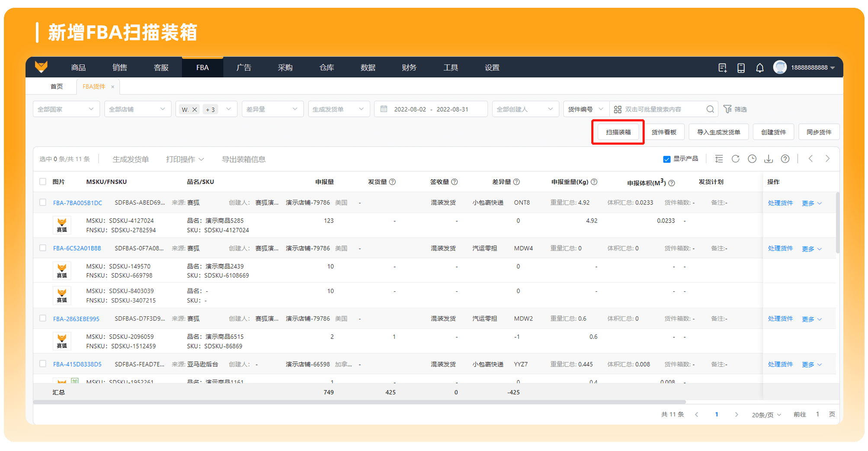Viewport: 868px width, 451px height.
Task: Open the 广告 menu
Action: [244, 68]
